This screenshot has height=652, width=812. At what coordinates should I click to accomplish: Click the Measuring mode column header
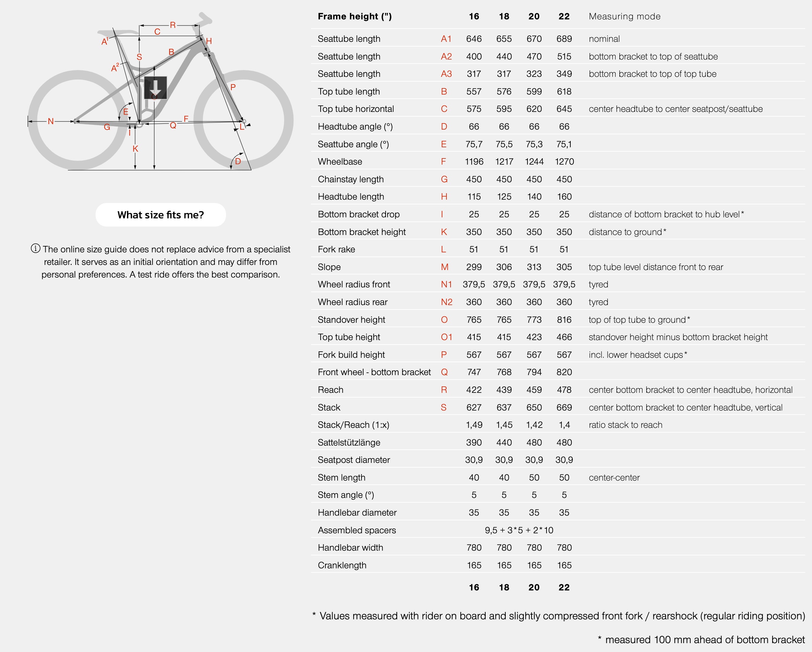click(624, 16)
